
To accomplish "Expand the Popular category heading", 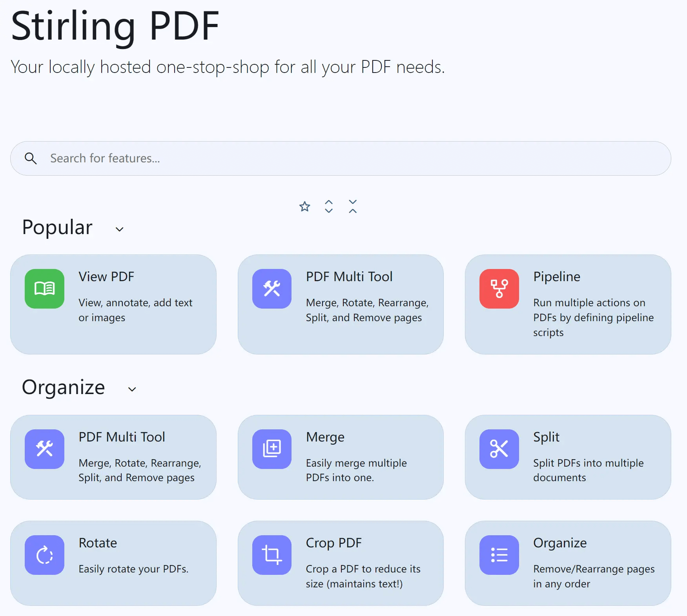I will pos(57,227).
